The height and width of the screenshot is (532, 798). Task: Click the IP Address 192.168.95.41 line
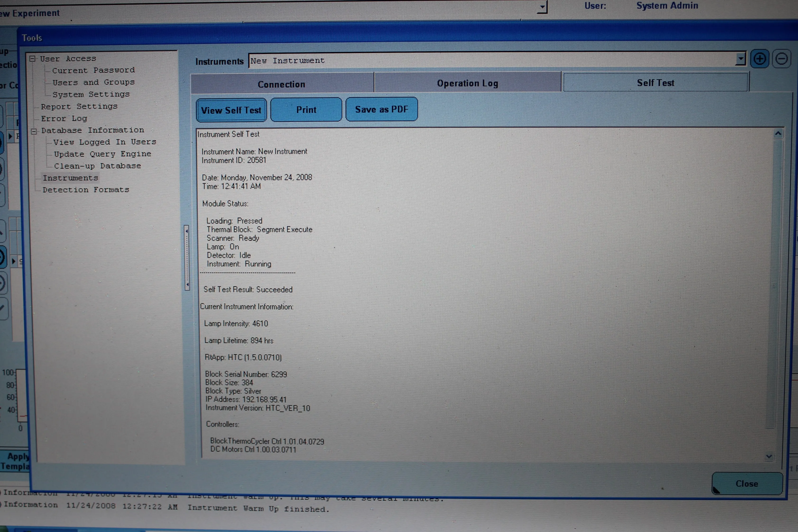246,399
